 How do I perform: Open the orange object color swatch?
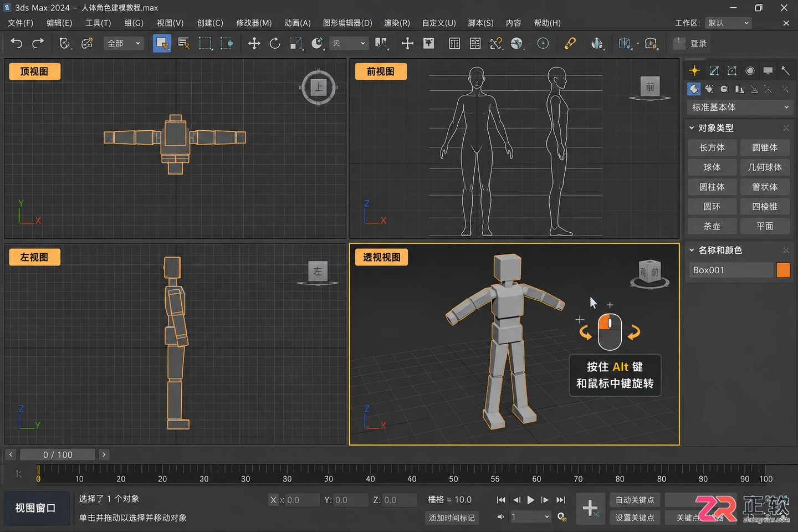(x=784, y=270)
